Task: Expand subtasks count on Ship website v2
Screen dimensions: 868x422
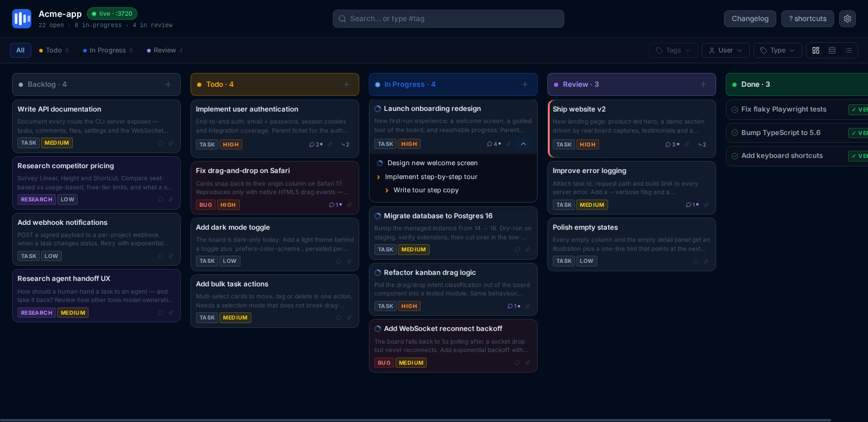Action: tap(702, 145)
